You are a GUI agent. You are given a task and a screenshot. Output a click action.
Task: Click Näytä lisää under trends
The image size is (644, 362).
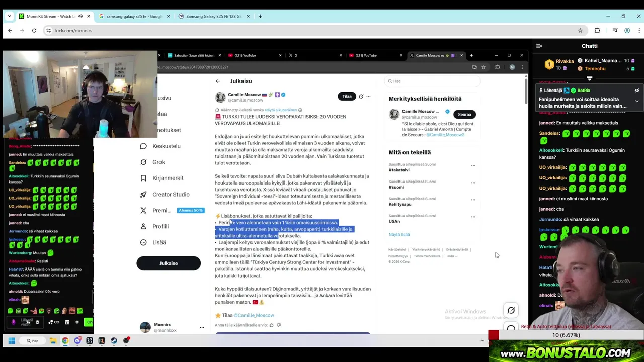[399, 234]
